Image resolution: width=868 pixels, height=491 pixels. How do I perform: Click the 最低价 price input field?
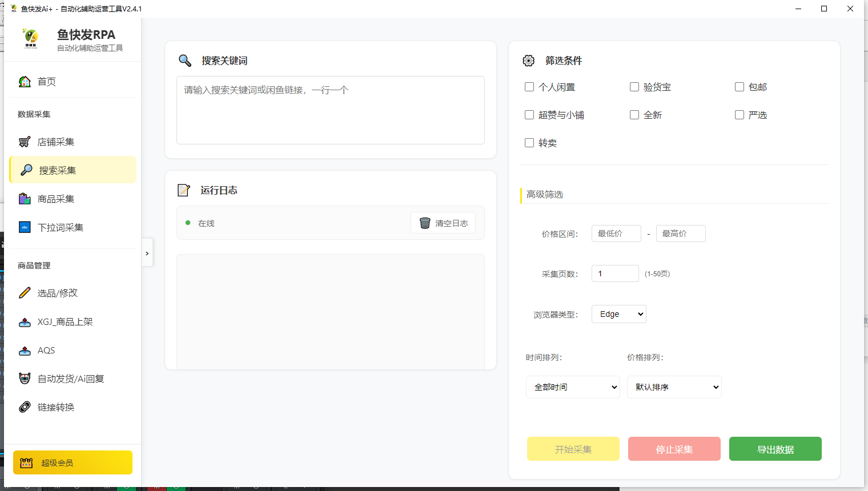616,234
